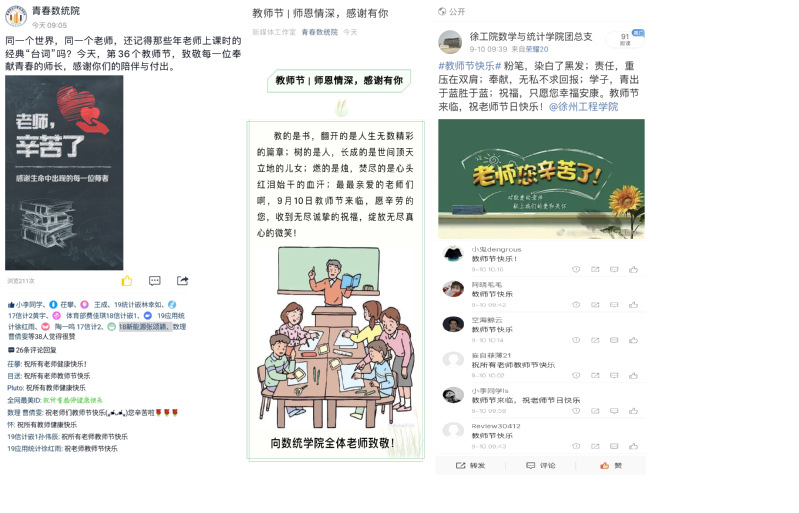Screen dimensions: 799x513
Task: Reply to 阿晓毛毛's comment using comment icon
Action: pos(614,305)
